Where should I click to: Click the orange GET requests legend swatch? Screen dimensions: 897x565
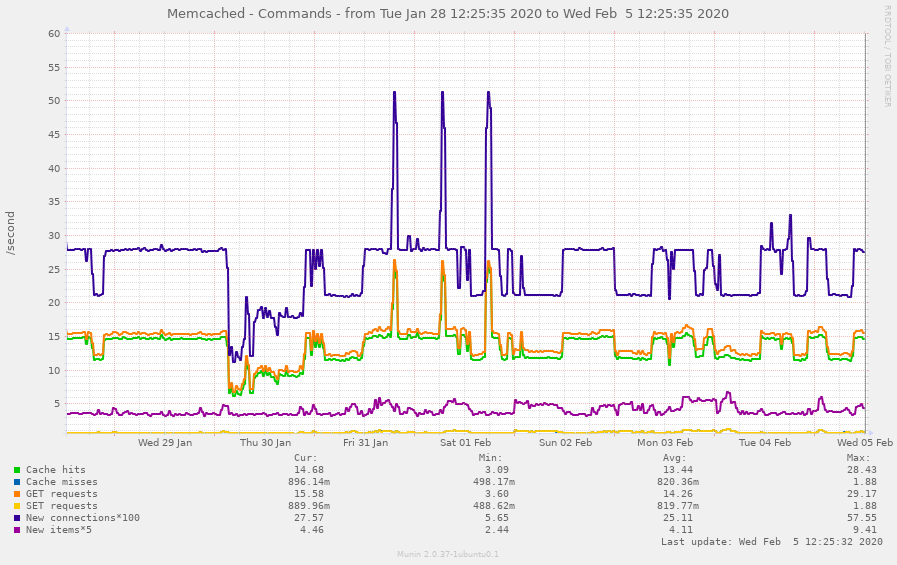click(x=17, y=494)
